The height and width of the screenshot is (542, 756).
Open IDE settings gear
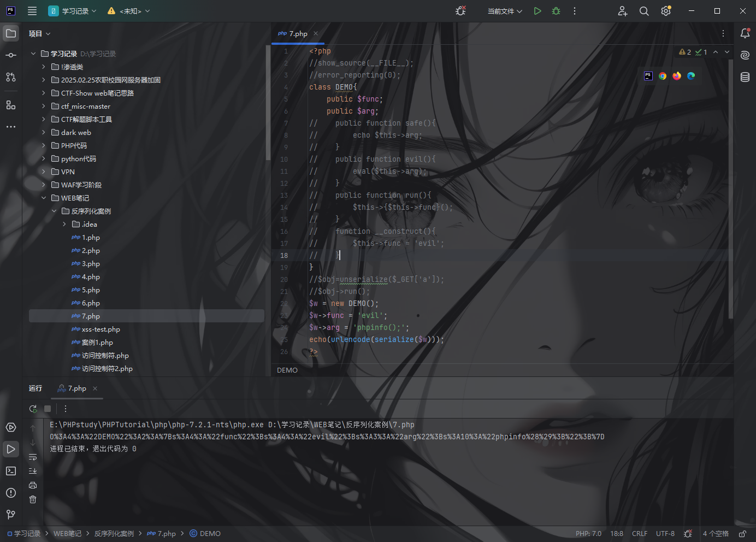tap(666, 11)
